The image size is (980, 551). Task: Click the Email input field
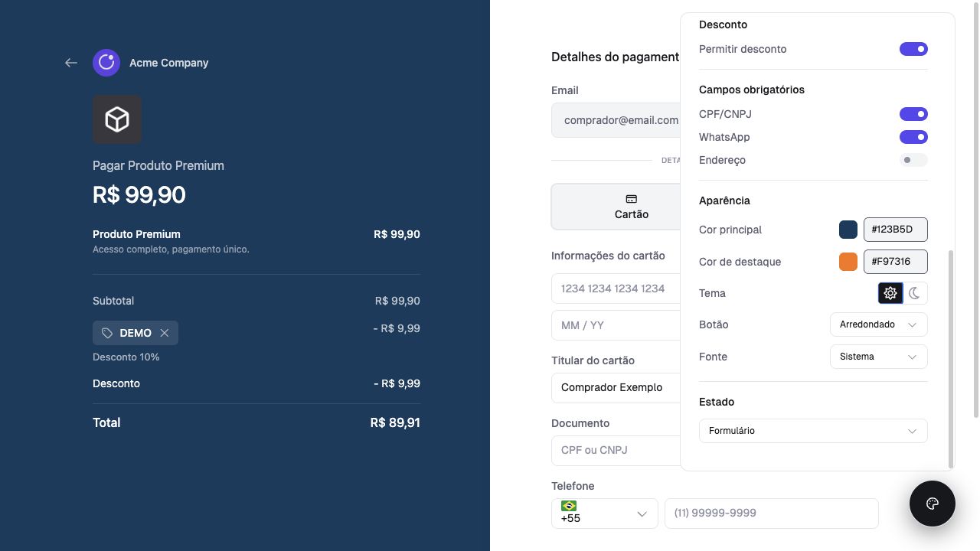[x=616, y=120]
